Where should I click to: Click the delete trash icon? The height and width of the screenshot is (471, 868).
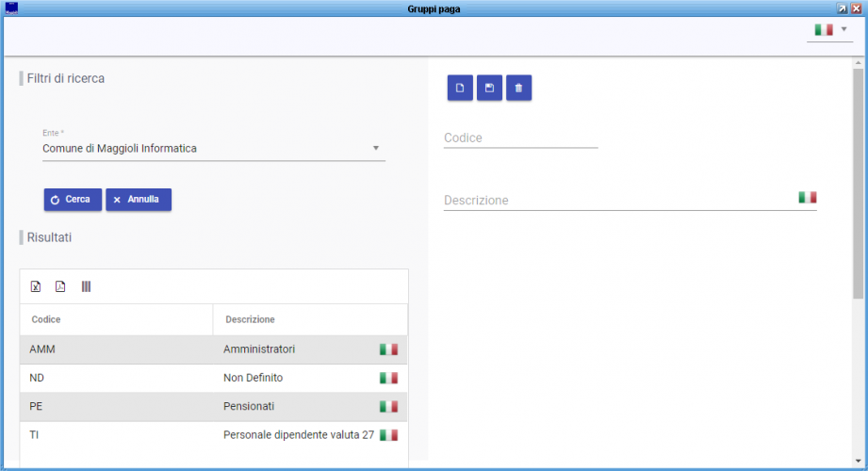point(518,88)
